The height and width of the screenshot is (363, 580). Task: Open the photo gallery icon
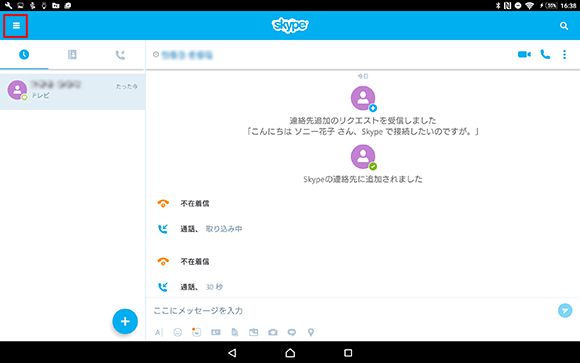coord(254,332)
